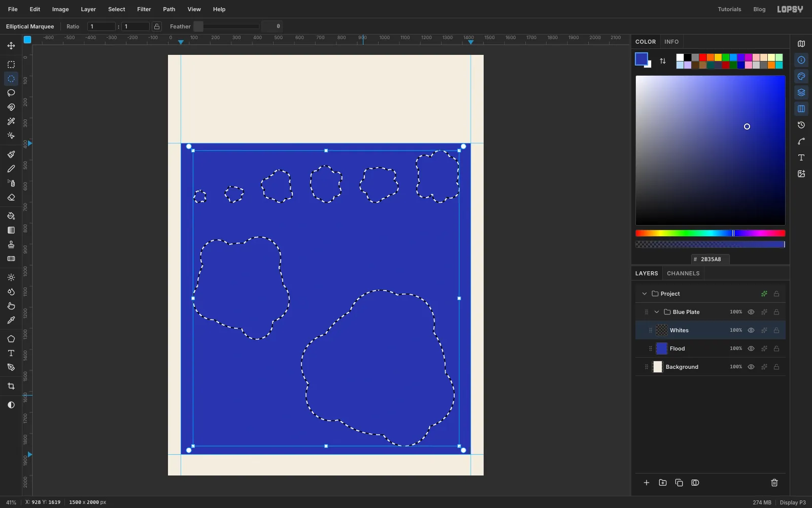Image resolution: width=812 pixels, height=508 pixels.
Task: Select the Move tool
Action: coord(11,46)
